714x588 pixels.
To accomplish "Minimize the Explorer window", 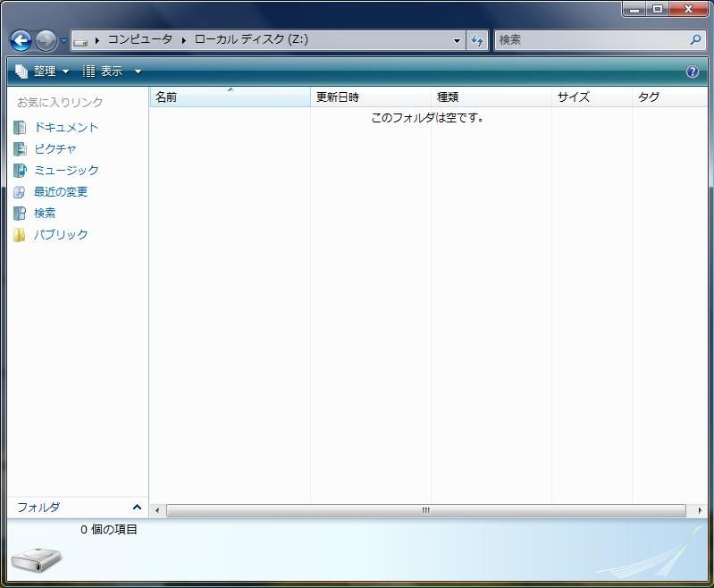I will (x=634, y=9).
